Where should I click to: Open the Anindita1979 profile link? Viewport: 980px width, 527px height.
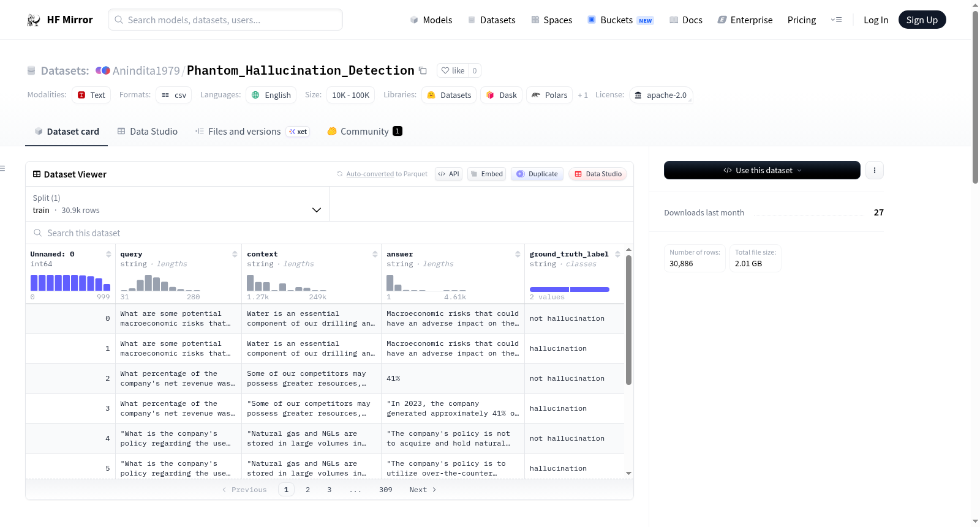tap(146, 70)
